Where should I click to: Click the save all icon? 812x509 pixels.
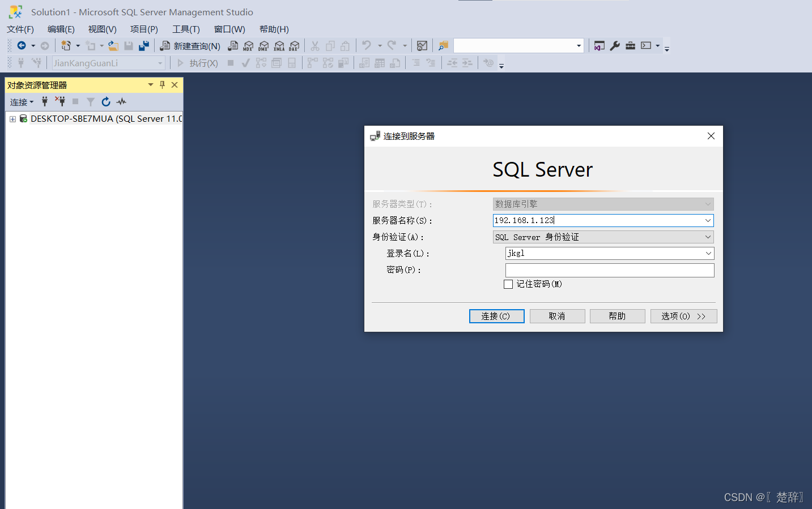pyautogui.click(x=144, y=46)
